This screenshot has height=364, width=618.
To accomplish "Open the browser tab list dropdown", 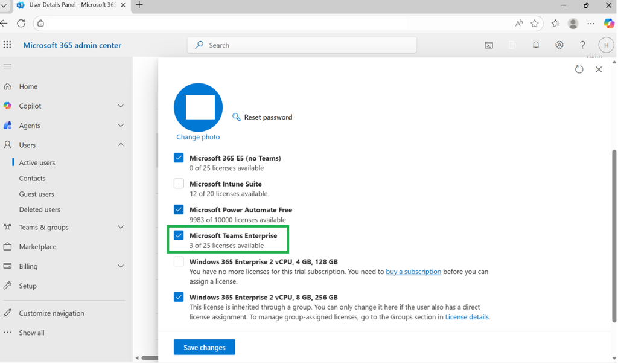I will click(x=4, y=5).
